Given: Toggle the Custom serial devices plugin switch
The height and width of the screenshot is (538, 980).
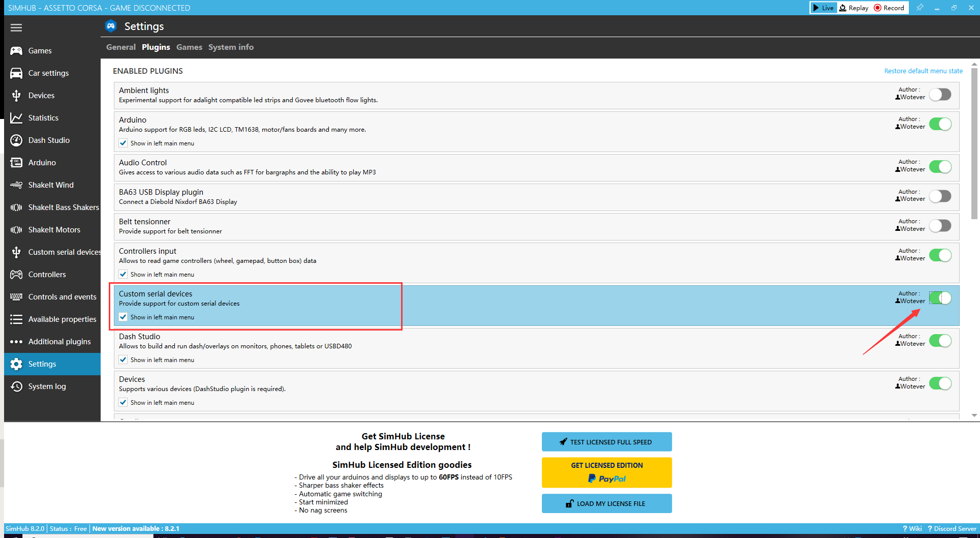Looking at the screenshot, I should [940, 298].
